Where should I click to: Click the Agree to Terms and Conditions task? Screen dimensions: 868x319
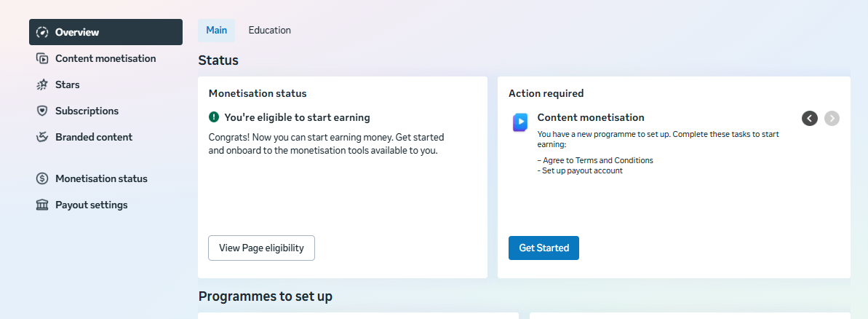coord(597,160)
